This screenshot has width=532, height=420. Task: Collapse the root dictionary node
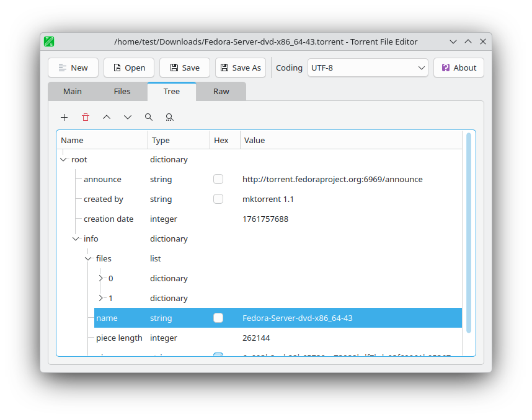click(63, 159)
